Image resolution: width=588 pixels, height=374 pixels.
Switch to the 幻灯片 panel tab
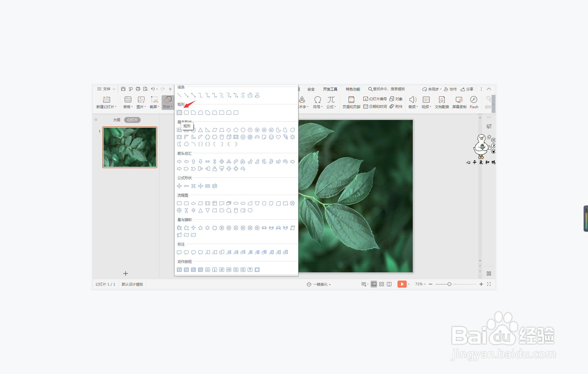(132, 120)
